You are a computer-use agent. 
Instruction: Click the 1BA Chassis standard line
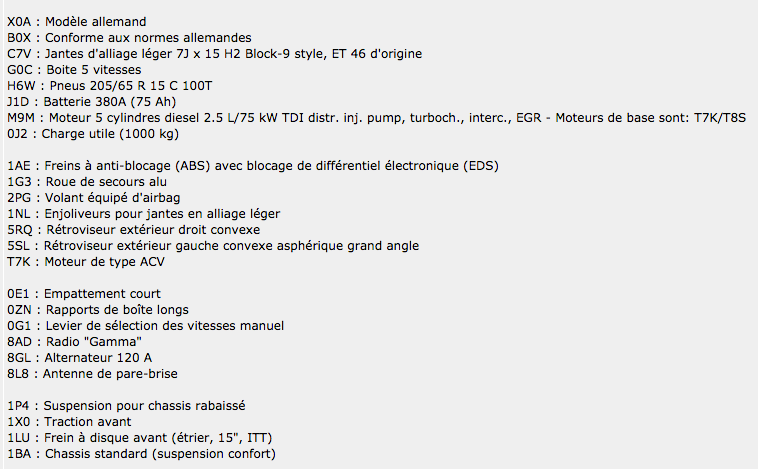[141, 454]
